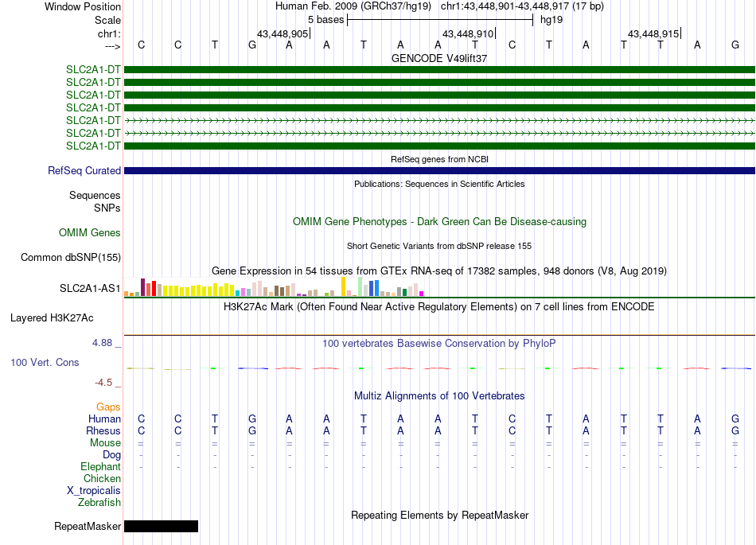
Task: Click the Rhesus alignment row label
Action: pyautogui.click(x=103, y=430)
